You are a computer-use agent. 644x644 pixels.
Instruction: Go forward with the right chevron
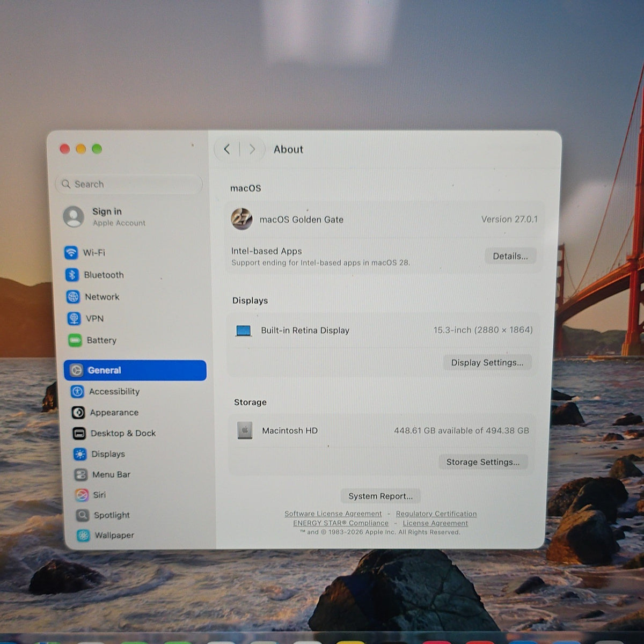click(252, 149)
